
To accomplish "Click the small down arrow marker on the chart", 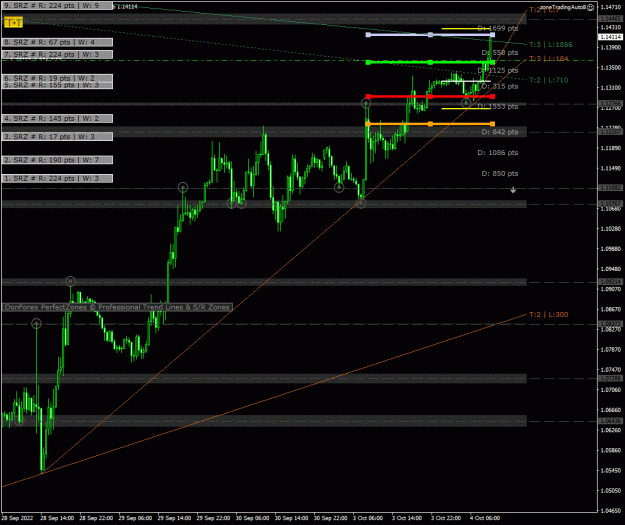I will coord(513,191).
